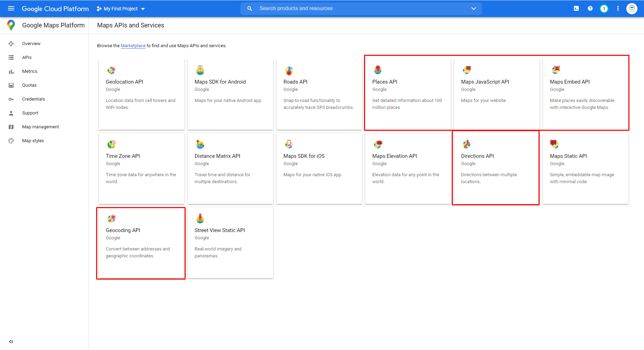Select the Directions API card
This screenshot has height=350, width=644.
pyautogui.click(x=495, y=168)
